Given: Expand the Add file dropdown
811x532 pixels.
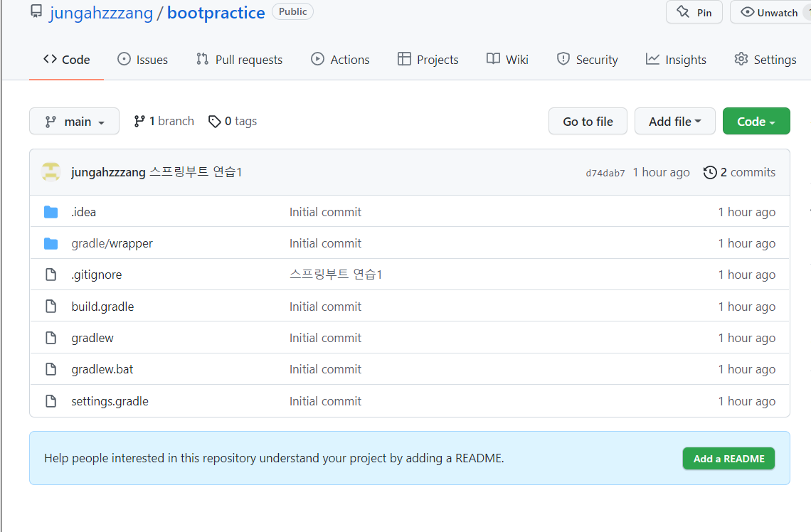Looking at the screenshot, I should [675, 121].
